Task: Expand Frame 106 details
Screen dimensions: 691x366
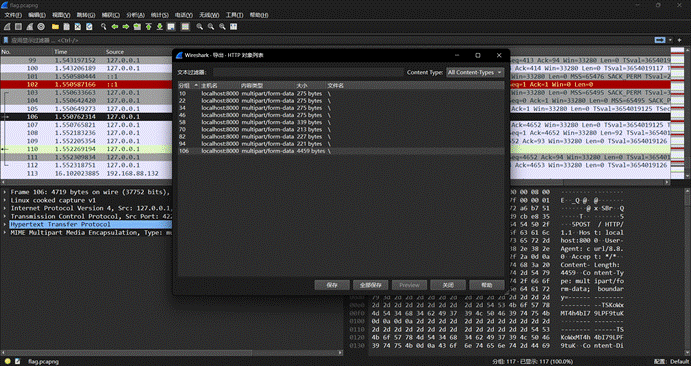Action: [x=5, y=192]
